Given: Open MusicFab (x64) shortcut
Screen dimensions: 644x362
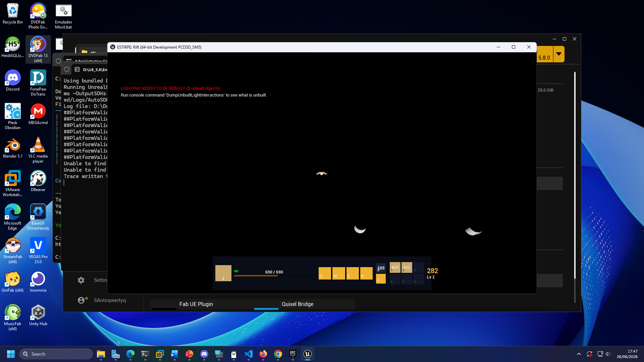Looking at the screenshot, I should [13, 318].
